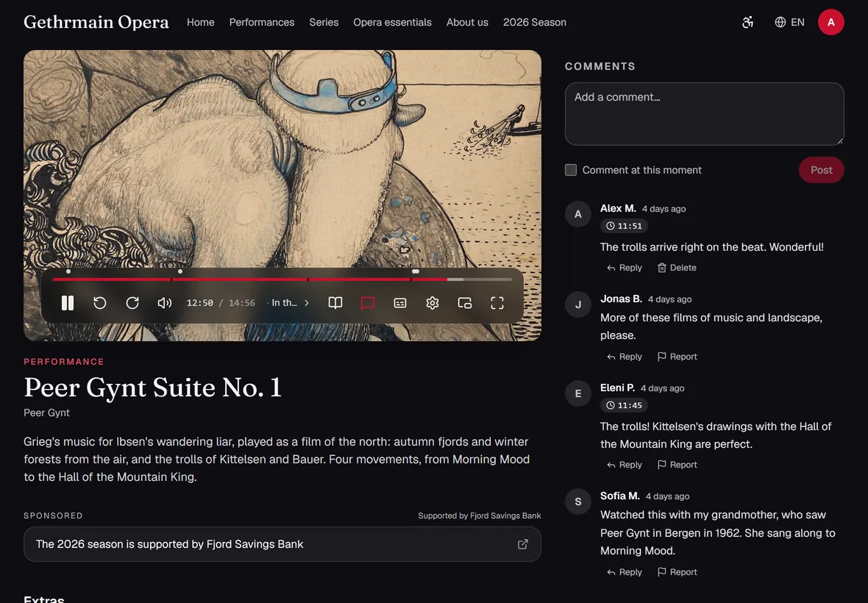Open player settings gear

[433, 303]
